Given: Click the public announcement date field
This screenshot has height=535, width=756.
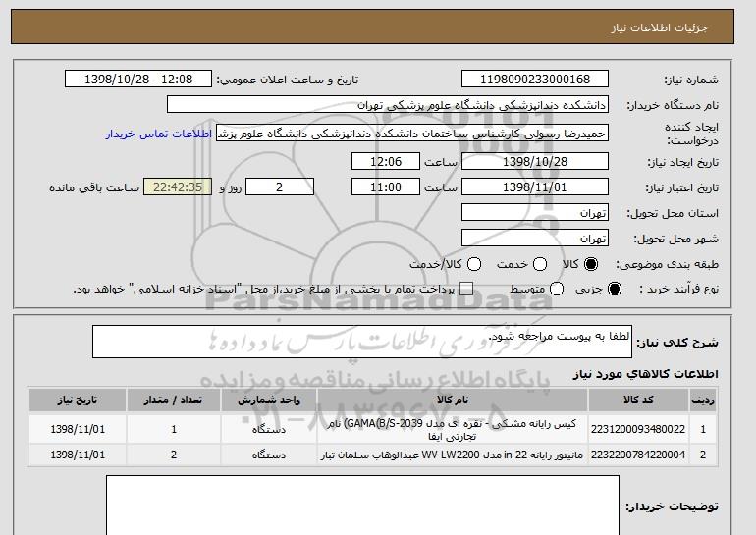Looking at the screenshot, I should [x=138, y=80].
